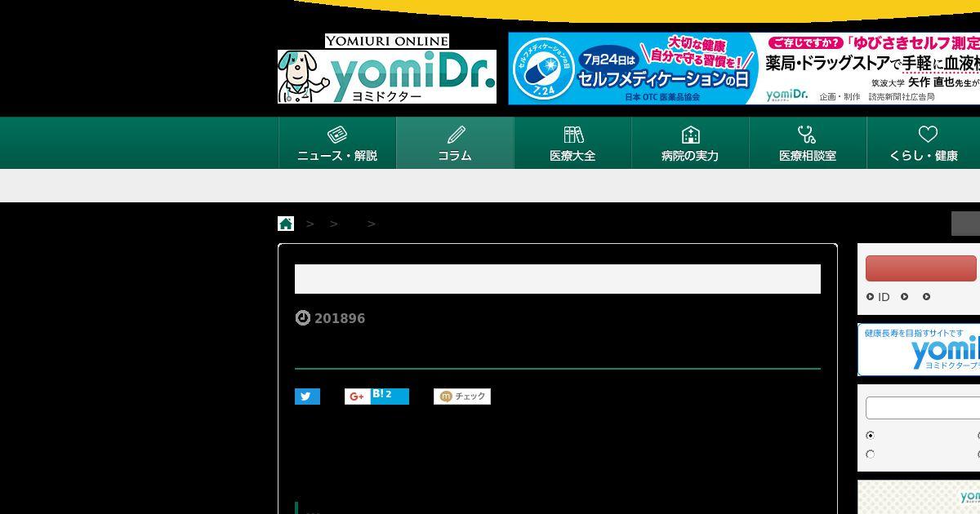Click the mixi チェック button
The height and width of the screenshot is (514, 980).
point(462,397)
